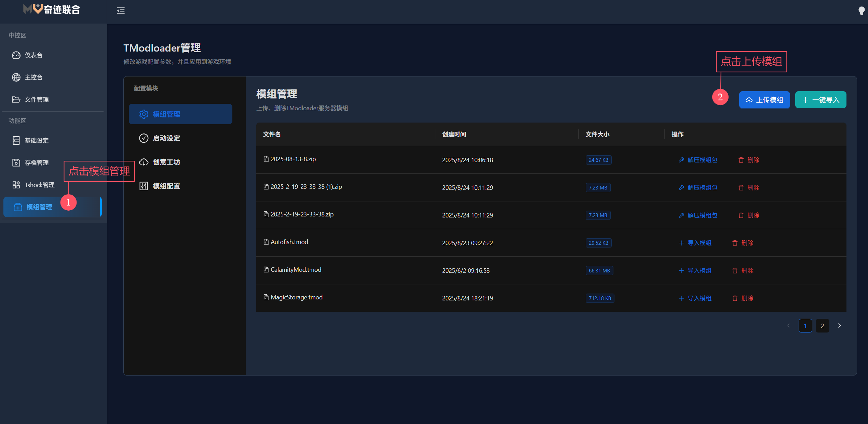Screen dimensions: 868x424
Task: Click the previous page chevron
Action: pos(788,326)
